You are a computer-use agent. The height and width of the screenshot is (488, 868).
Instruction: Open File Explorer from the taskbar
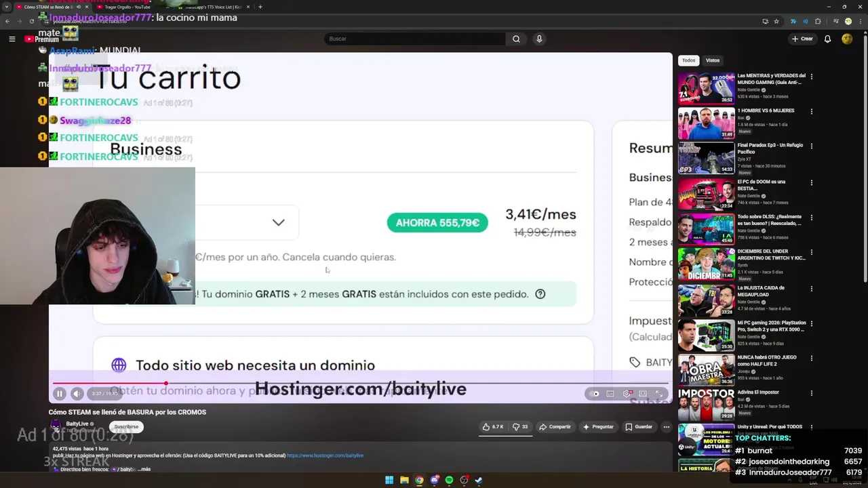[404, 480]
